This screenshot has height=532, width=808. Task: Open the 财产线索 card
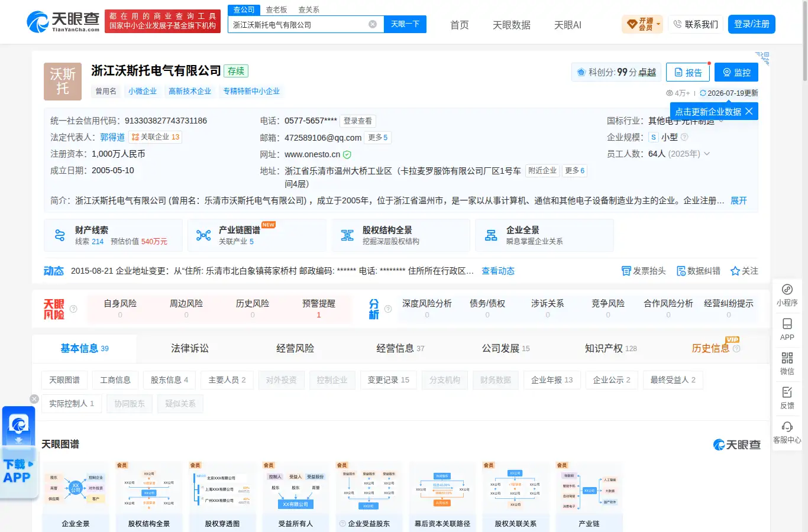click(x=113, y=235)
